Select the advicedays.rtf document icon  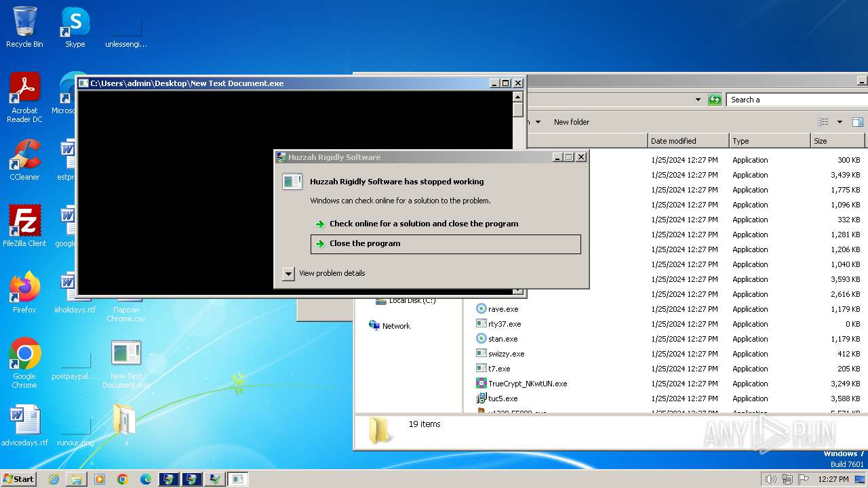pos(24,426)
